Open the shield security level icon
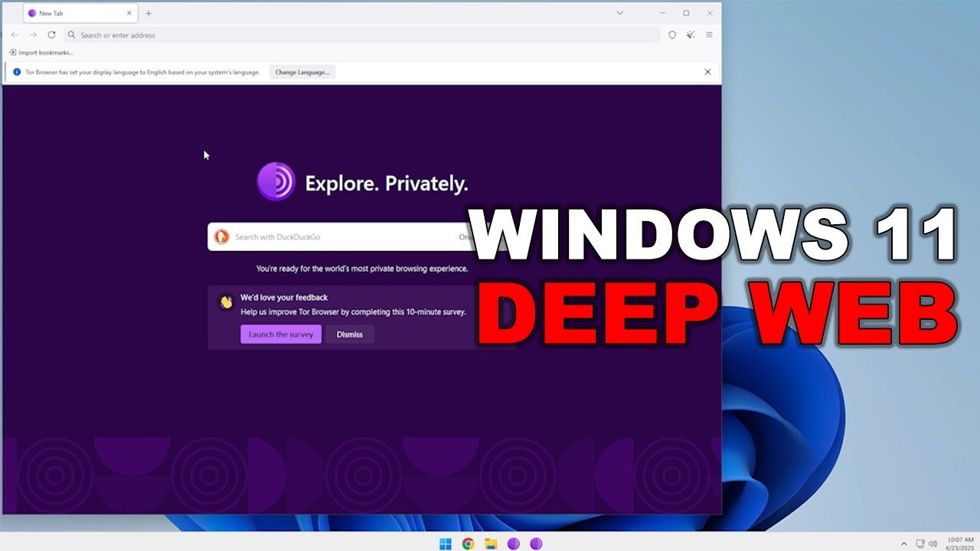This screenshot has width=980, height=551. pyautogui.click(x=672, y=35)
